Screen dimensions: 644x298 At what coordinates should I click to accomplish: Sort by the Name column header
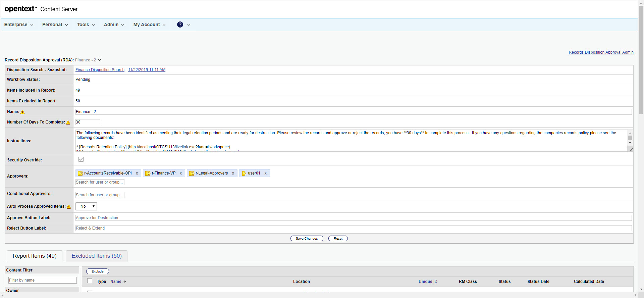(x=116, y=282)
